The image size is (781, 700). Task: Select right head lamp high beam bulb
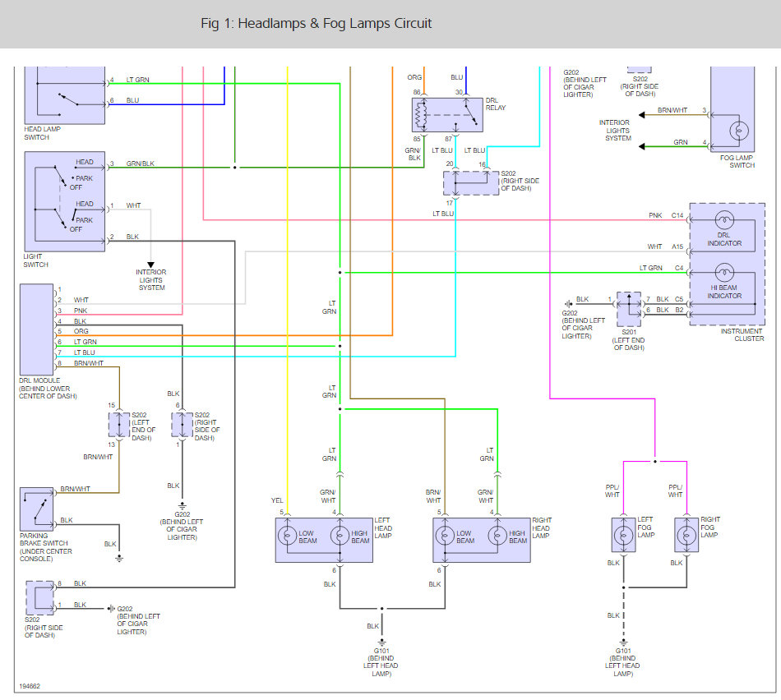point(497,536)
